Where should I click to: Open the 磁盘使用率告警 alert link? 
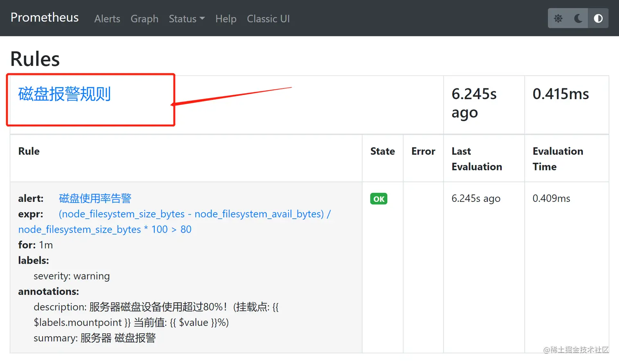pyautogui.click(x=95, y=198)
